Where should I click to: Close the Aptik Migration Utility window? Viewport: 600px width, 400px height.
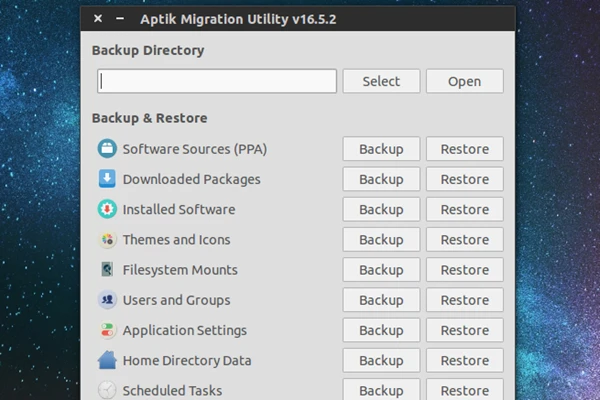(x=98, y=18)
